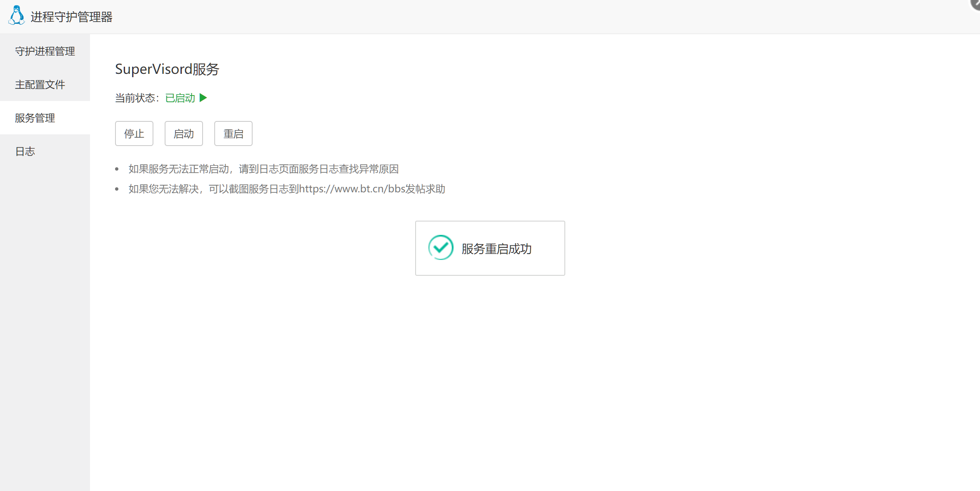Click the https://www.bt.cn/bbs help tip line

click(x=287, y=189)
